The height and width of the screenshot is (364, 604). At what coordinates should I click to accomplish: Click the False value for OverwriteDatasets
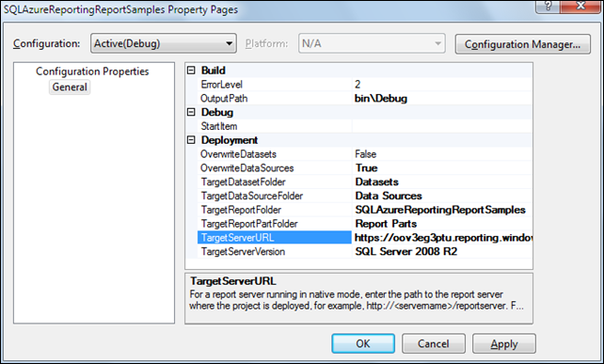point(442,154)
